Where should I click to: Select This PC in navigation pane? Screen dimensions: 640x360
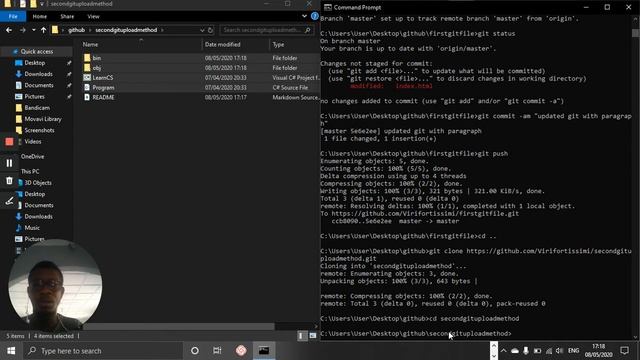[30, 171]
